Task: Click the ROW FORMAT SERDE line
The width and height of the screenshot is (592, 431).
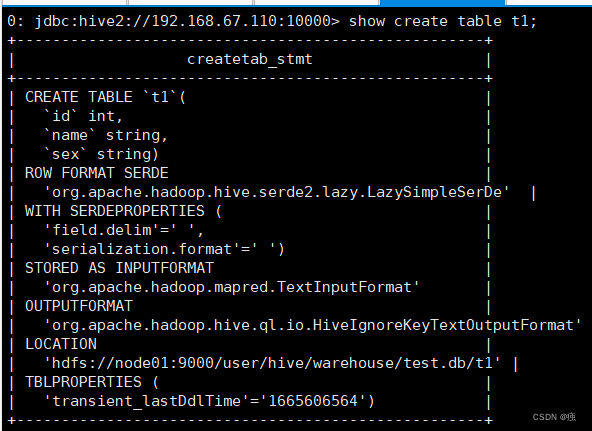Action: (97, 173)
